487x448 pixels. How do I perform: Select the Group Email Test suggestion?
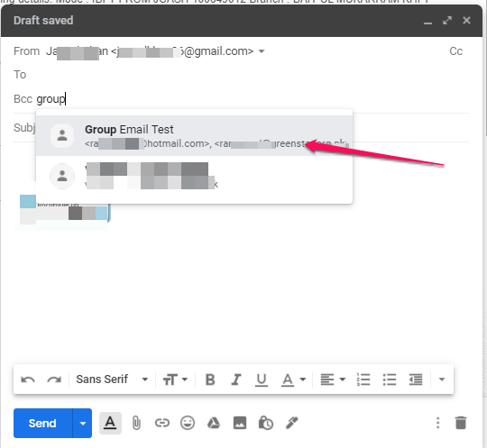click(x=195, y=136)
